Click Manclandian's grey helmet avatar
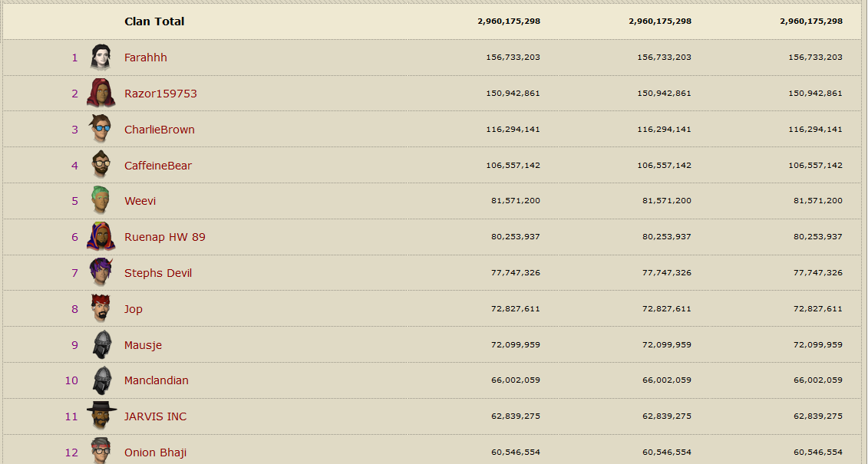The image size is (868, 464). coord(101,380)
